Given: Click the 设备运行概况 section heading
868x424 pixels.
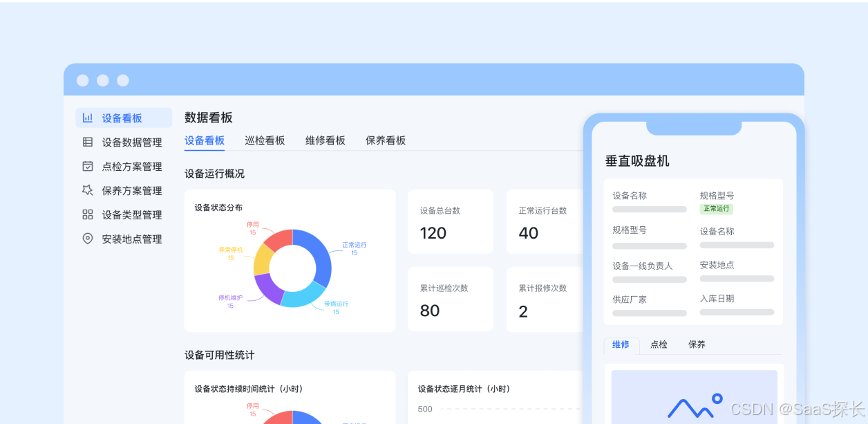Looking at the screenshot, I should [x=214, y=174].
